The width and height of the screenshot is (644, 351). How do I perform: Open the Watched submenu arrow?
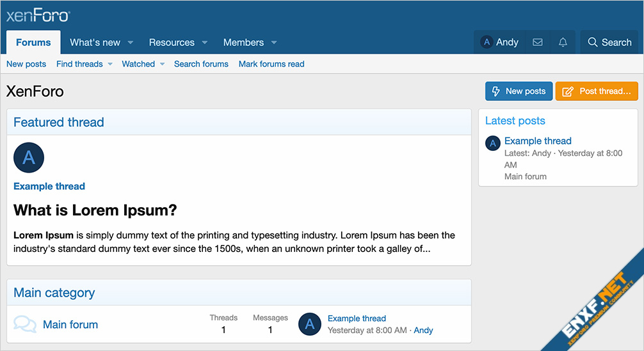point(162,64)
